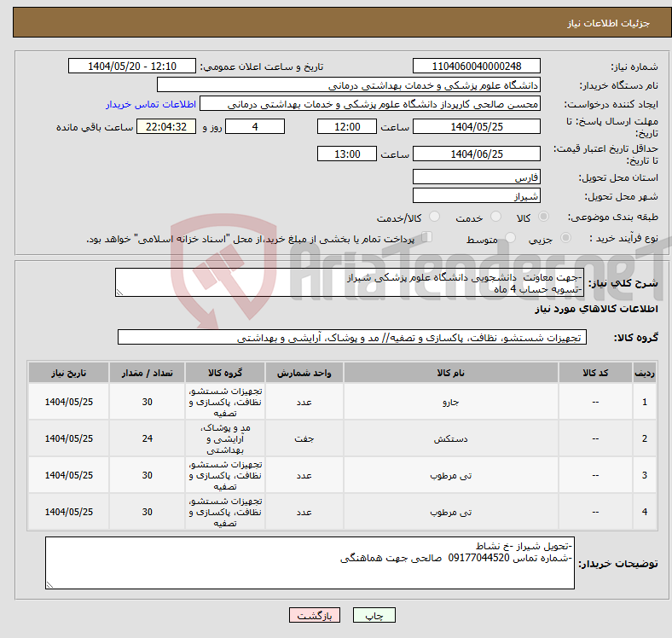Viewport: 672px width, 638px height.
Task: Click the شهر محل تحویل field showing شیراز
Action: tap(476, 196)
